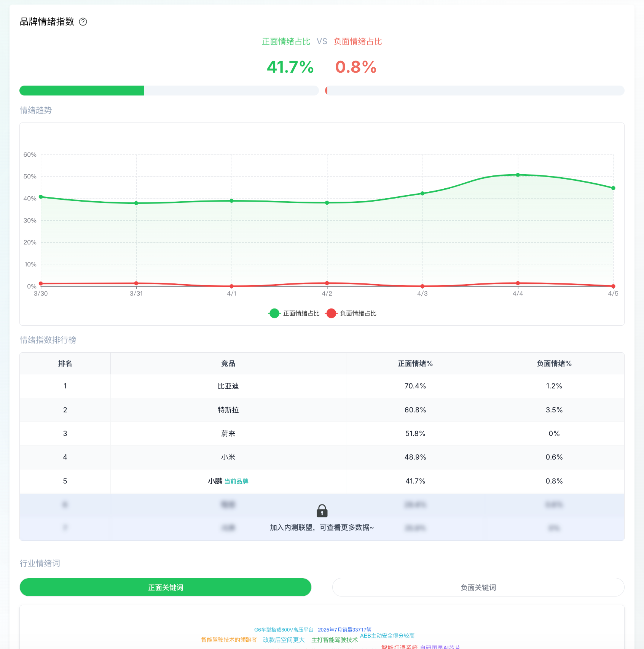Toggle the 负面情绪占比 legend item in the chart
The image size is (644, 649).
tap(351, 313)
